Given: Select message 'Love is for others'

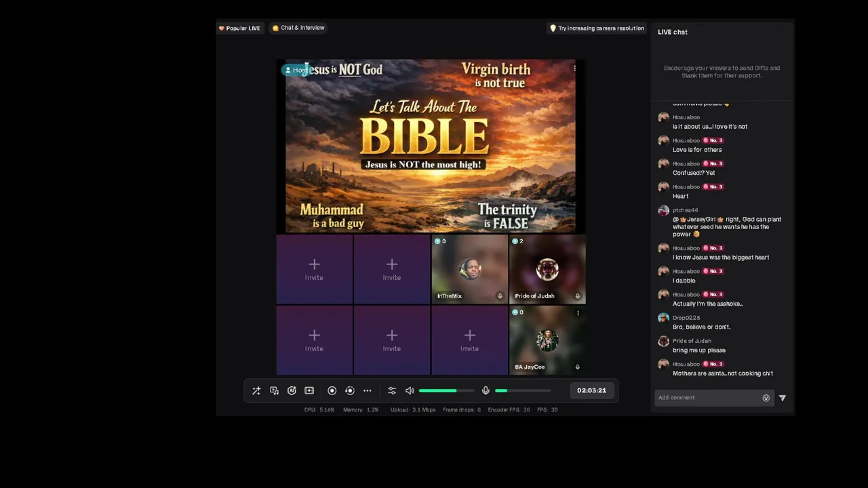Looking at the screenshot, I should (697, 150).
